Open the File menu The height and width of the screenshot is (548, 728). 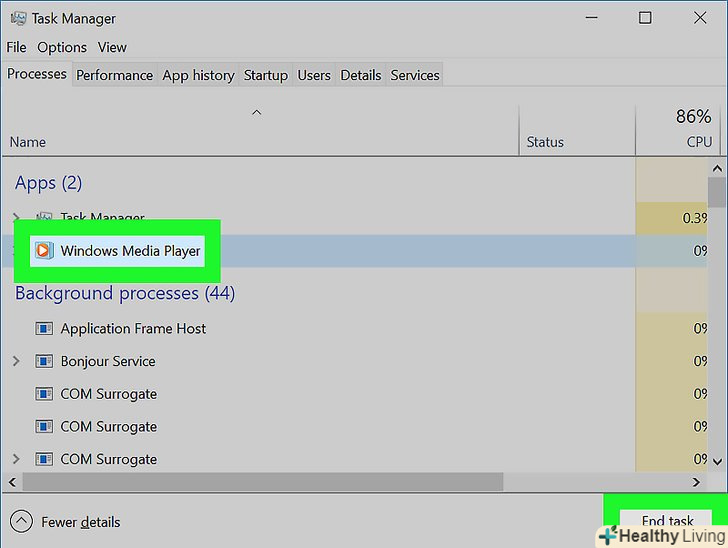click(x=16, y=47)
